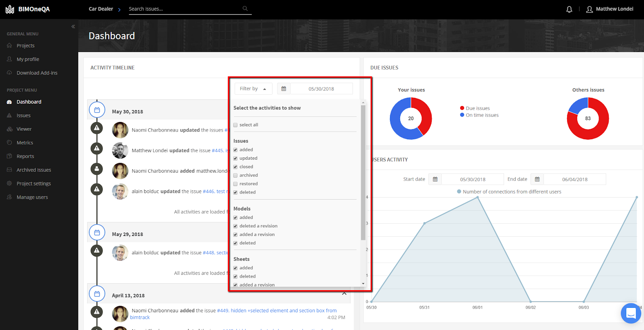The image size is (644, 330).
Task: Click the search magnifier icon
Action: (x=245, y=8)
